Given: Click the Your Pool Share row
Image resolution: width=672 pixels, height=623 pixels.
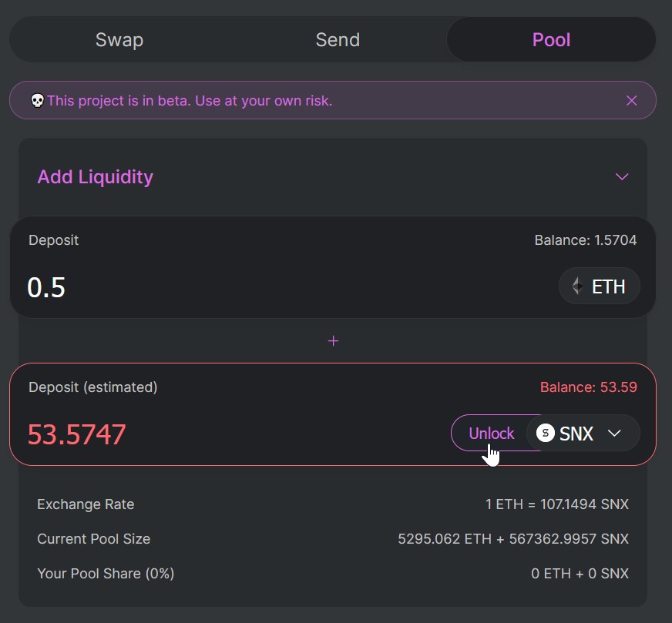Looking at the screenshot, I should [x=333, y=574].
